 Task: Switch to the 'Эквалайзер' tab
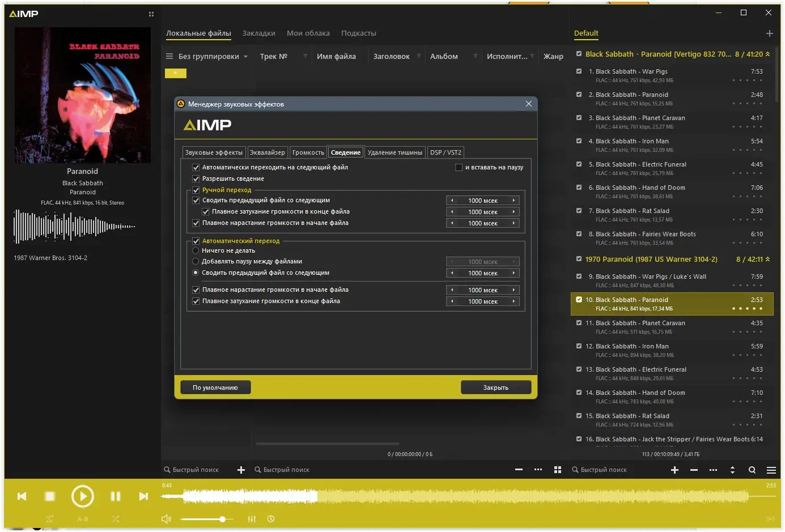pos(268,152)
